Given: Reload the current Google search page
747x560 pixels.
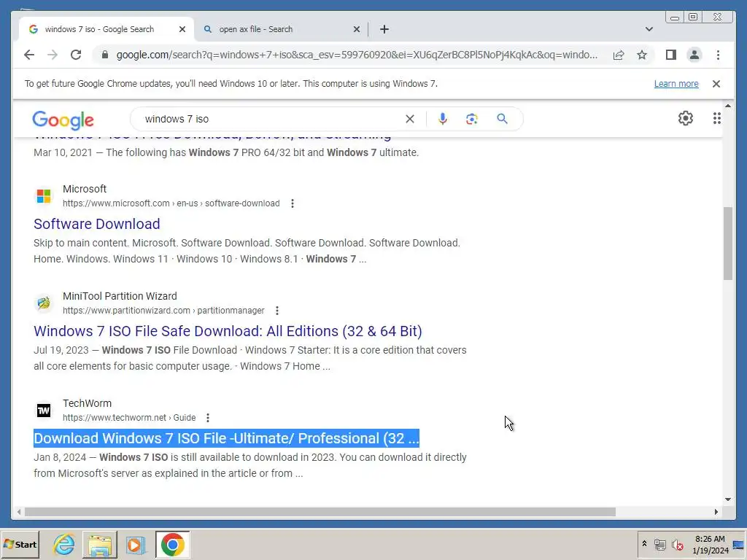Looking at the screenshot, I should (76, 55).
